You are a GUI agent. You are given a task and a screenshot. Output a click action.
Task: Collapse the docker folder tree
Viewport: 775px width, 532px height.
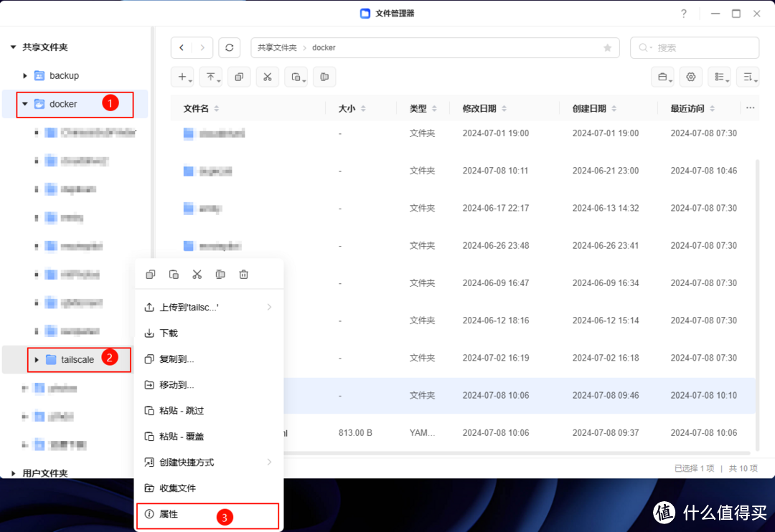[24, 104]
